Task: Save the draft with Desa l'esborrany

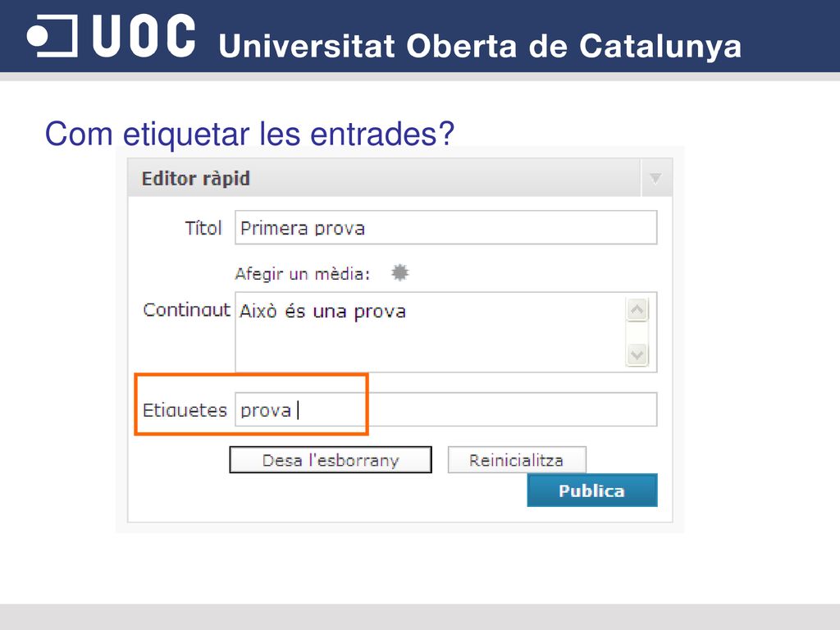Action: [331, 459]
